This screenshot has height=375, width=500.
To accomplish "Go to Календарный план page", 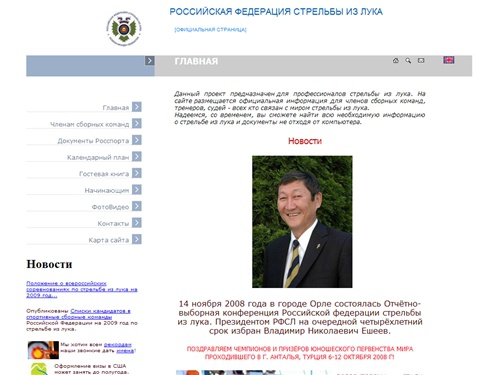I will (98, 157).
